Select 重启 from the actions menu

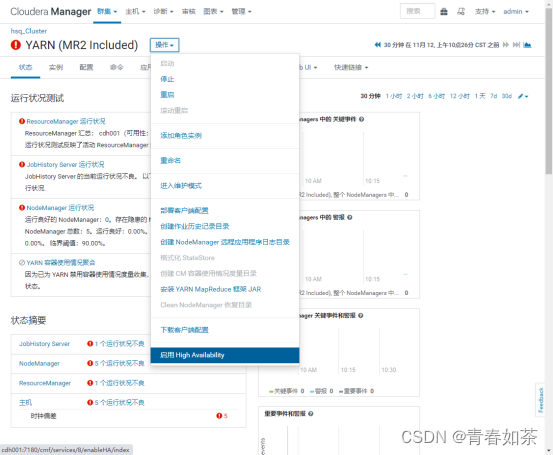[167, 95]
